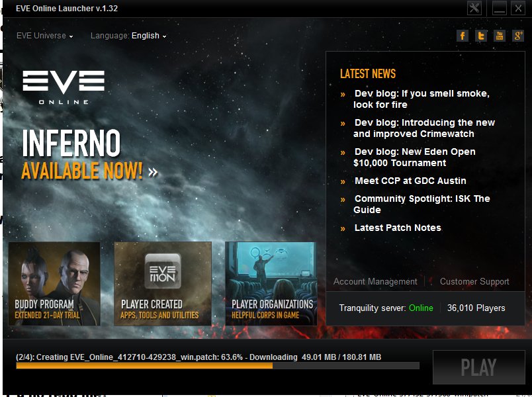Click the disabled PLAY button
The height and width of the screenshot is (397, 532).
tap(478, 367)
